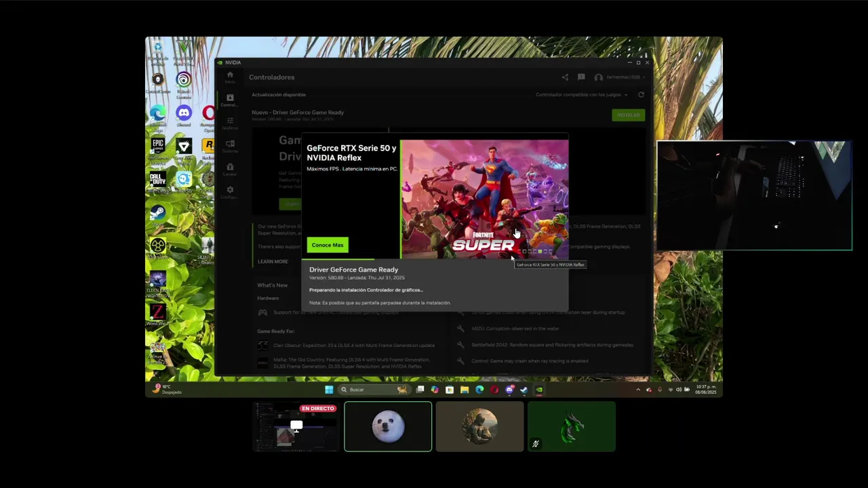Click the Buscar taskbar search box
The image size is (868, 488).
tap(374, 390)
